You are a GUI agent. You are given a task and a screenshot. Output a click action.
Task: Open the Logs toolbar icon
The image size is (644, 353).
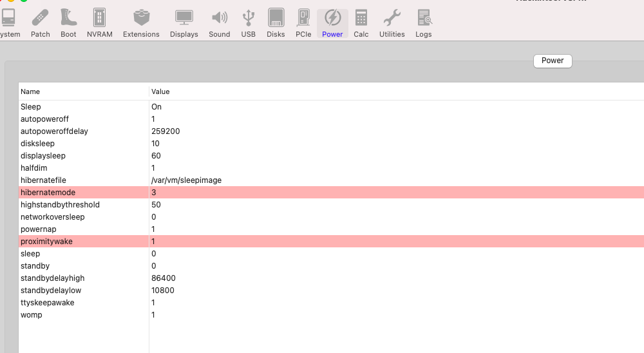click(423, 23)
